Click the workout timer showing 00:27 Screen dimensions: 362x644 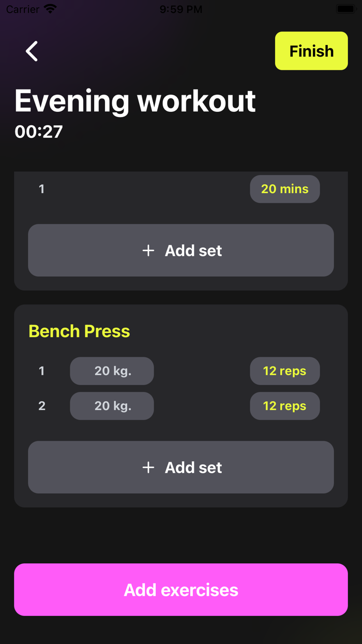(x=38, y=131)
